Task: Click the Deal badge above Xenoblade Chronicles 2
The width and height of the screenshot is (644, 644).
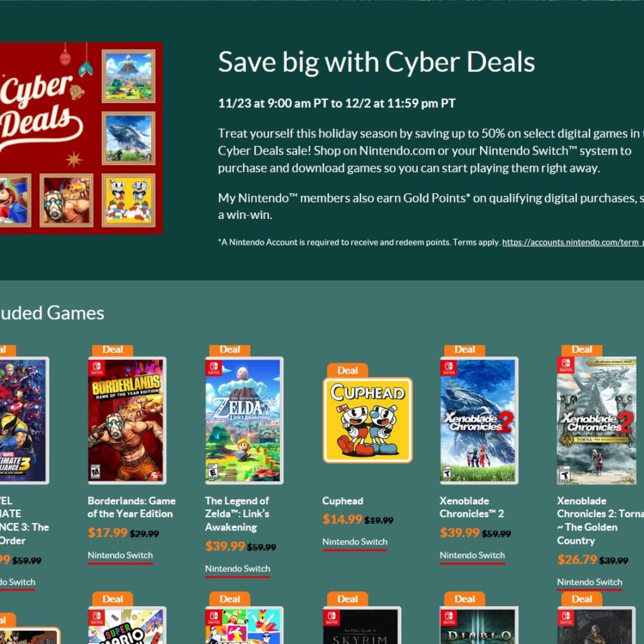Action: click(x=464, y=349)
